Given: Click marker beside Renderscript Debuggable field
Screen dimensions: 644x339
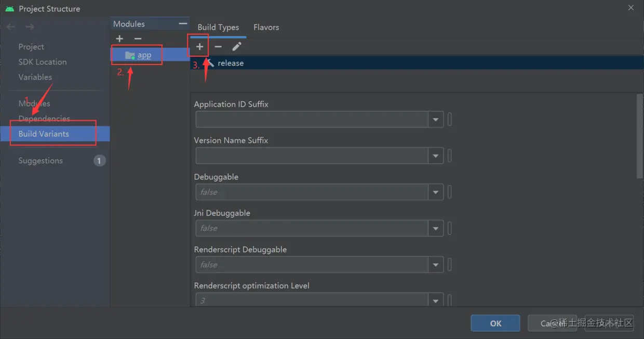Looking at the screenshot, I should point(450,265).
